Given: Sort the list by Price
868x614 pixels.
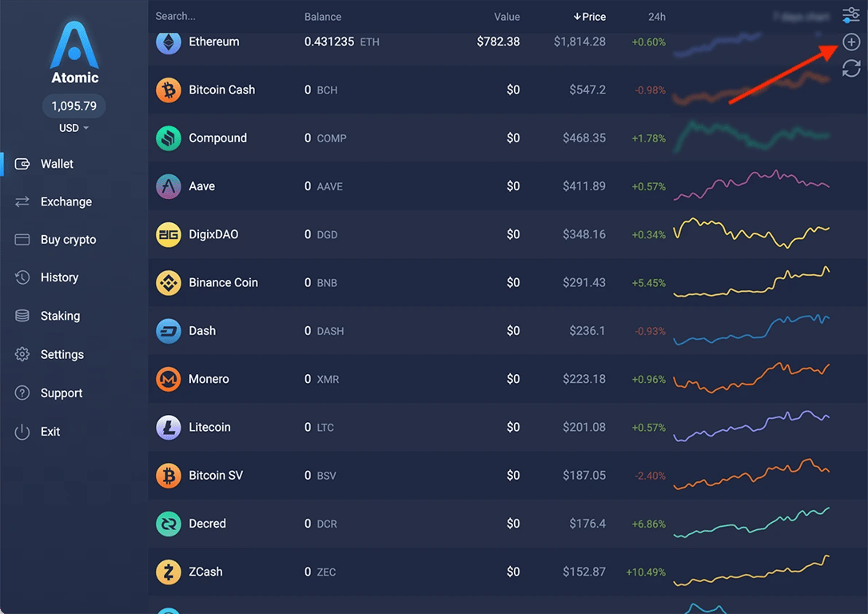Looking at the screenshot, I should (x=590, y=17).
